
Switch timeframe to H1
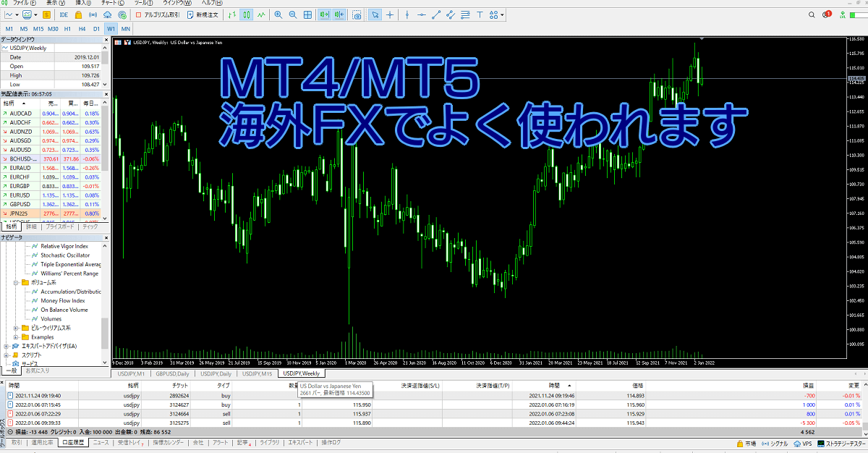67,29
